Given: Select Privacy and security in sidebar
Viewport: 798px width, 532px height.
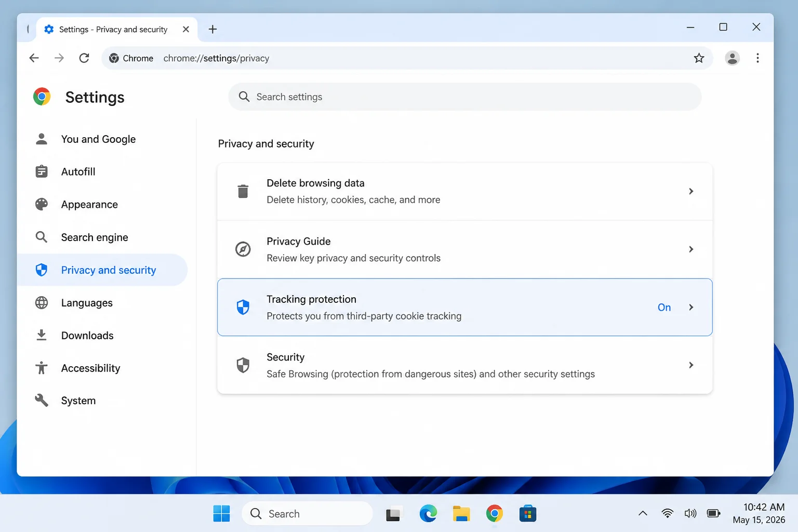Looking at the screenshot, I should pos(102,270).
